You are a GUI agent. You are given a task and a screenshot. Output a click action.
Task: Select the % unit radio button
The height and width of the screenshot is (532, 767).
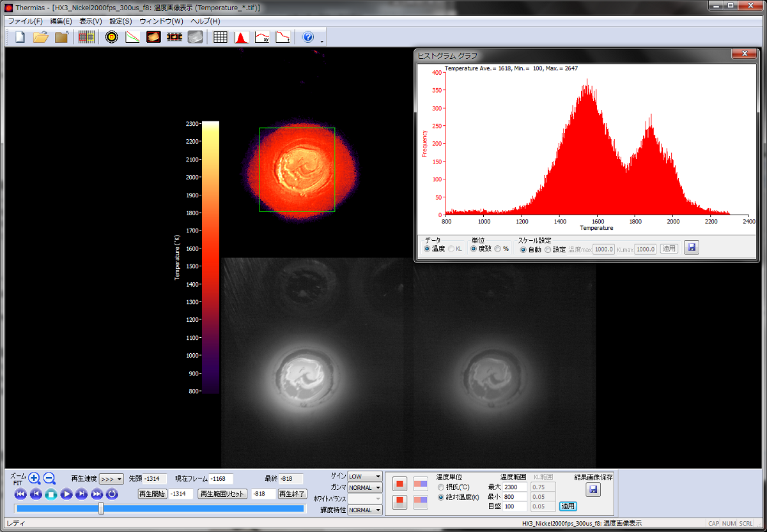click(x=498, y=249)
